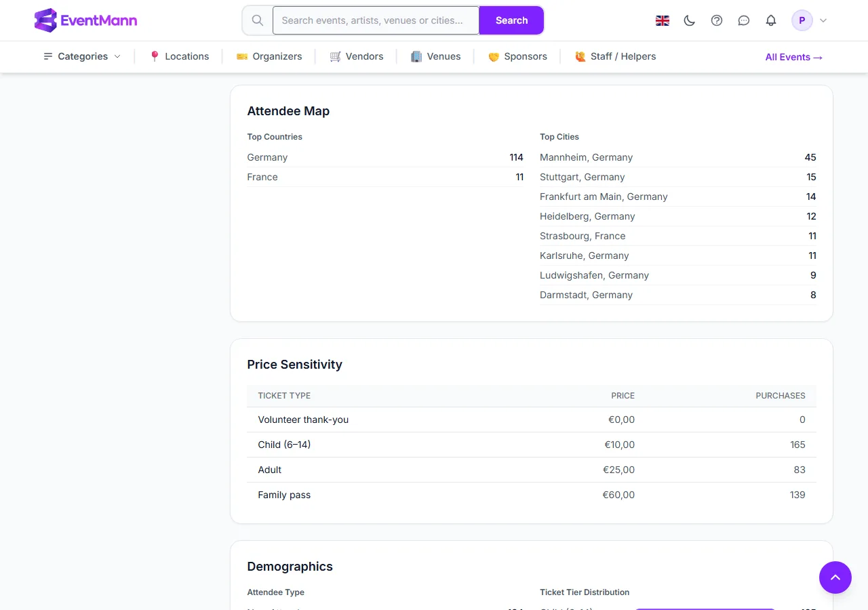The width and height of the screenshot is (868, 610).
Task: Open Staff / Helpers
Action: click(616, 56)
